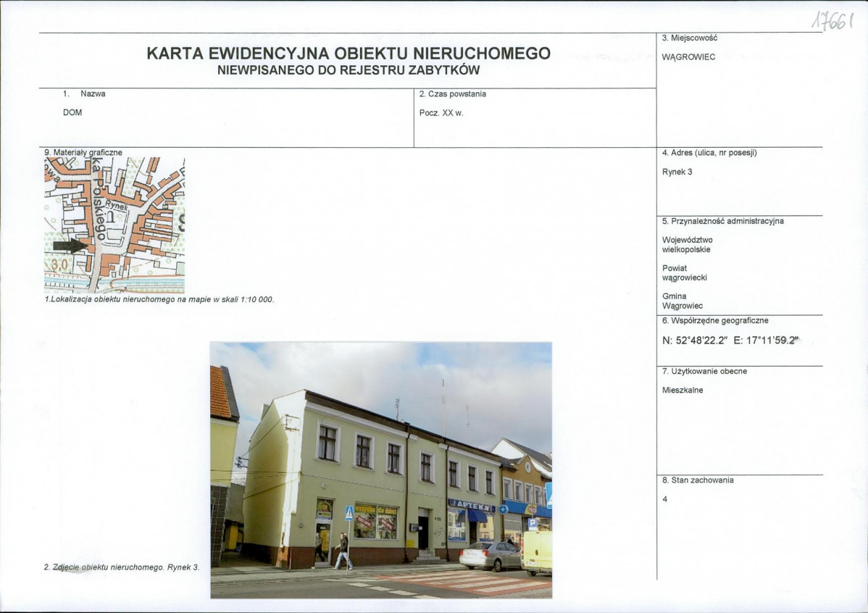Image resolution: width=868 pixels, height=613 pixels.
Task: Click the subtitle 'NIEWPISANEGO DO REJESTRU ZABYTKÓW'
Action: [x=349, y=70]
